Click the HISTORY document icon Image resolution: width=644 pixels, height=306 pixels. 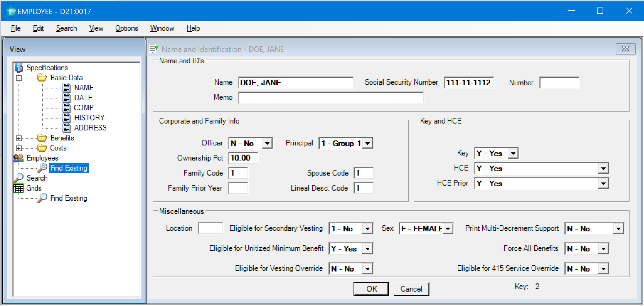67,118
